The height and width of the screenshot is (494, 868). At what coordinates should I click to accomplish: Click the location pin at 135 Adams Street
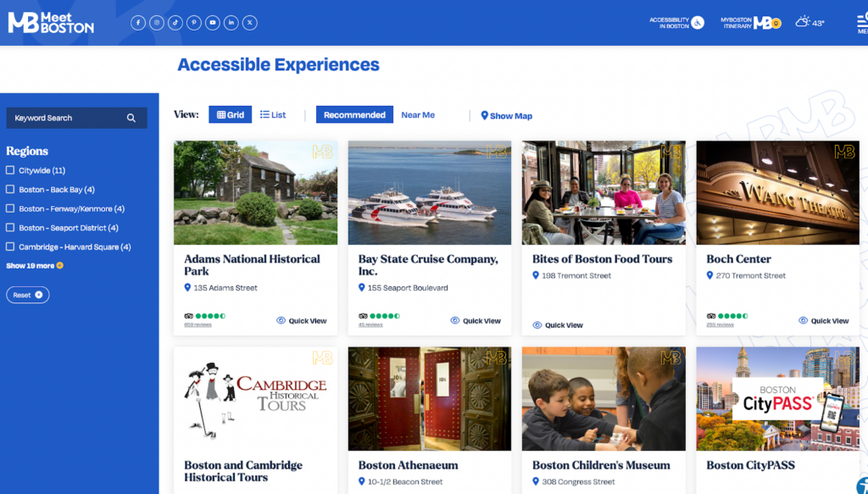coord(187,287)
